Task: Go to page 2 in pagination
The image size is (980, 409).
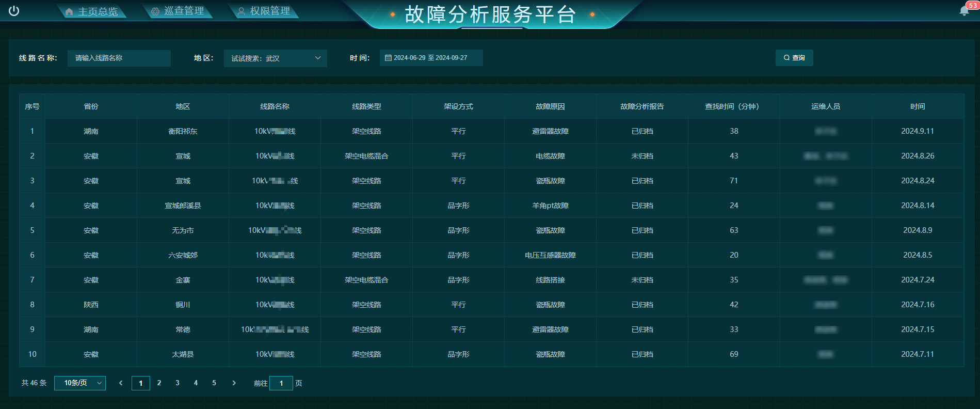Action: coord(159,383)
